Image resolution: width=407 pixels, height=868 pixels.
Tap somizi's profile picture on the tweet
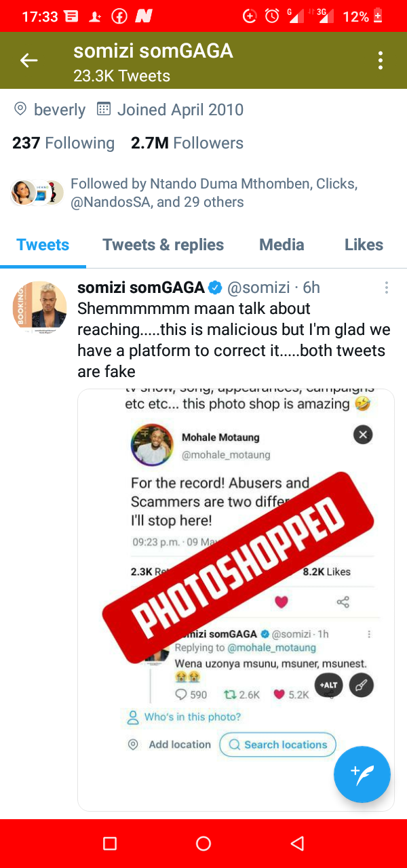tap(39, 308)
